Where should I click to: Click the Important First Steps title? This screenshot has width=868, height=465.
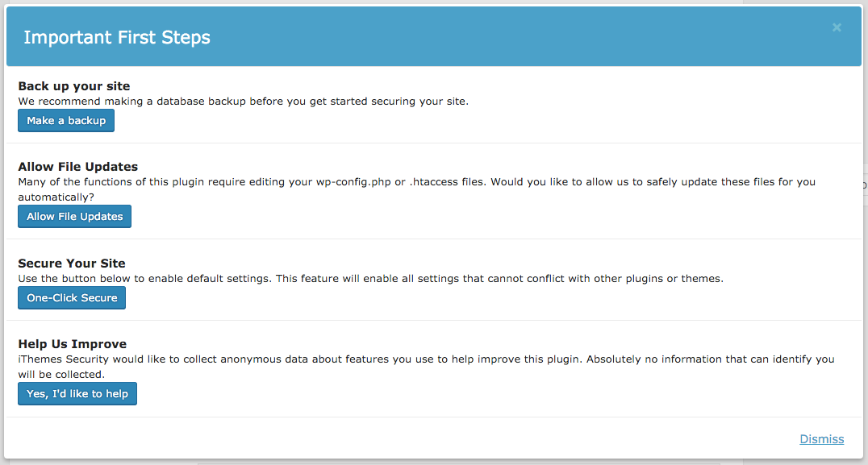pyautogui.click(x=117, y=37)
